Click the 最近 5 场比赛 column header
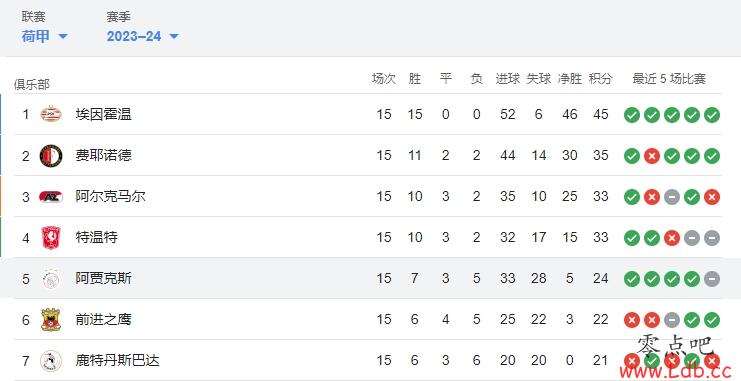741x381 pixels. pyautogui.click(x=669, y=78)
